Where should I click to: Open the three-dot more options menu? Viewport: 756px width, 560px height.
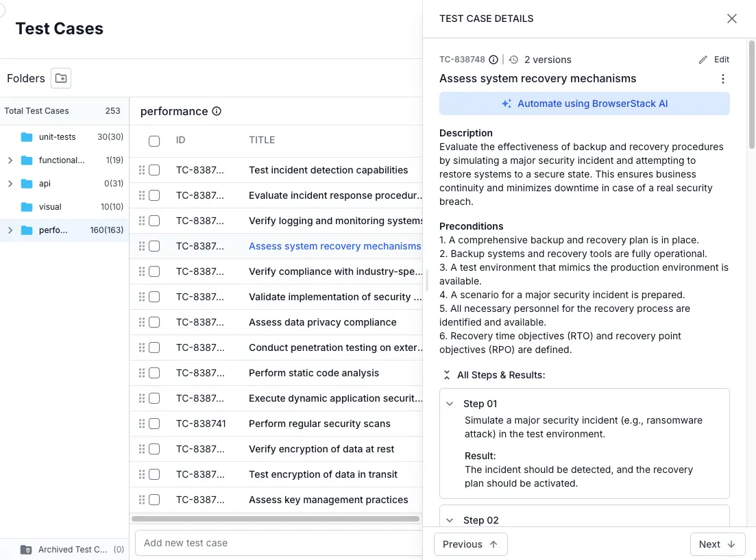(722, 79)
